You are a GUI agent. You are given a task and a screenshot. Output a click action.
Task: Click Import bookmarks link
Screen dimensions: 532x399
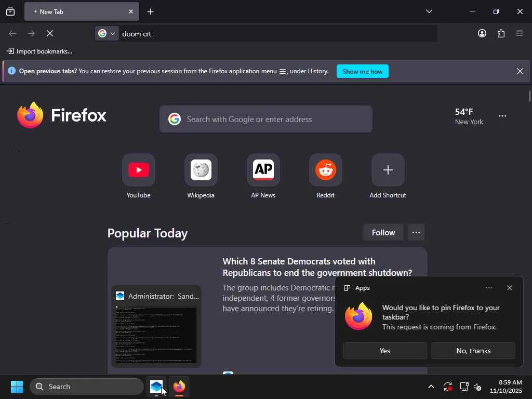39,51
